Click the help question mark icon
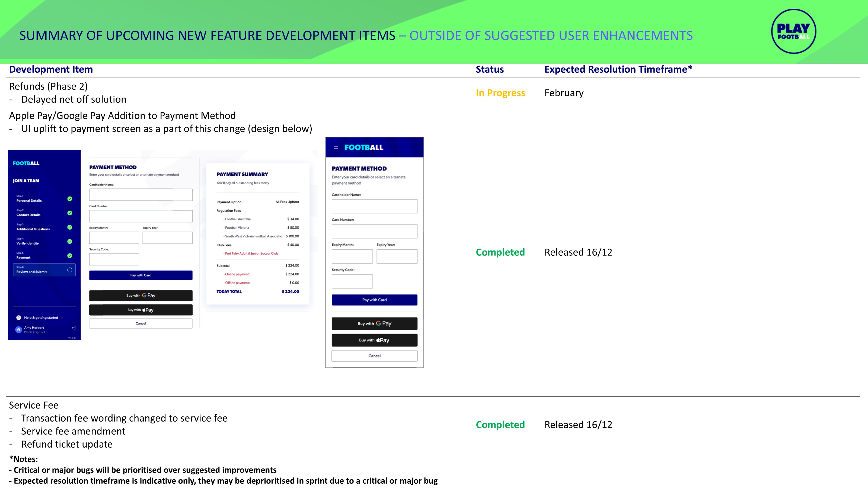The image size is (868, 488). coord(18,317)
